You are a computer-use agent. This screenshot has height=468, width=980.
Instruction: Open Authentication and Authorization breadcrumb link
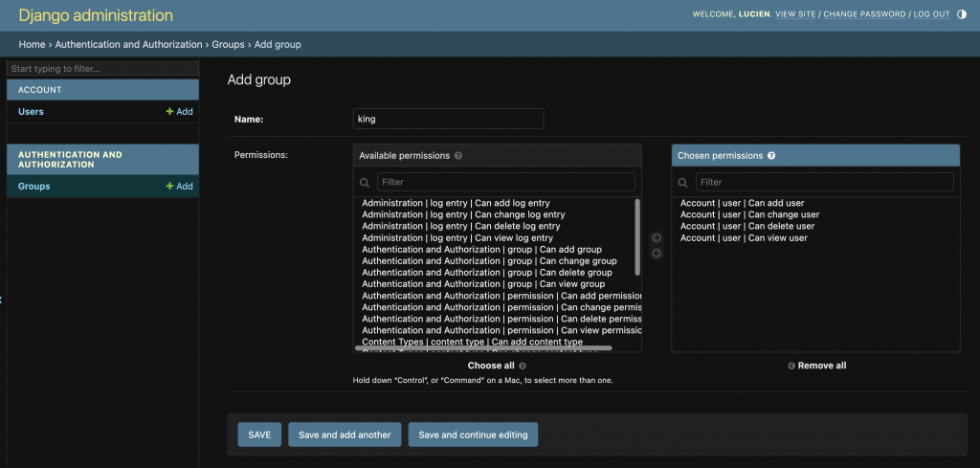[129, 44]
